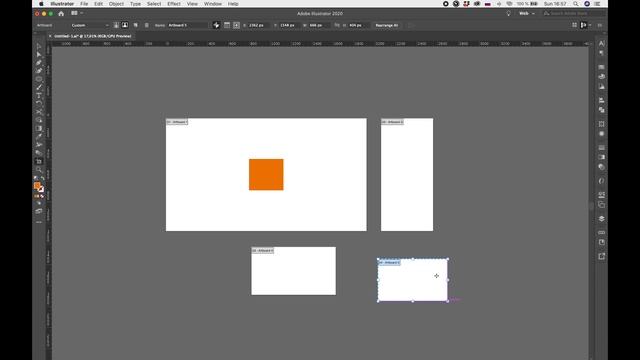Select the Zoom tool magnifier
The height and width of the screenshot is (360, 640).
pos(39,169)
